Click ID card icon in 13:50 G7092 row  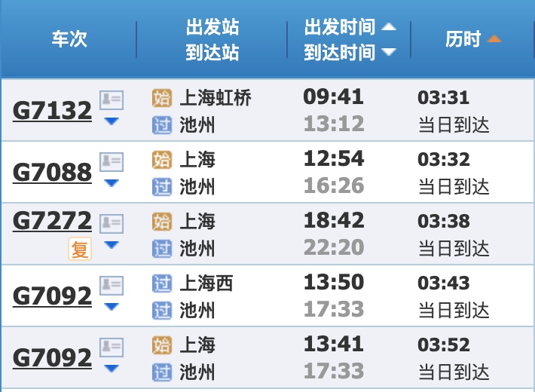click(112, 286)
